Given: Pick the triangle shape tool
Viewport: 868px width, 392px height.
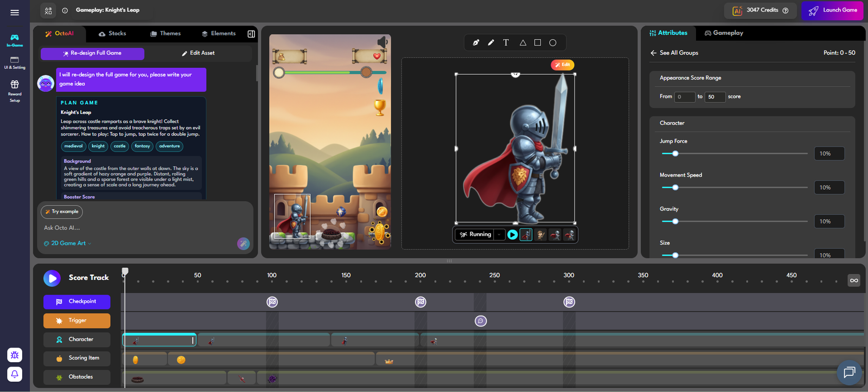Looking at the screenshot, I should pos(522,43).
